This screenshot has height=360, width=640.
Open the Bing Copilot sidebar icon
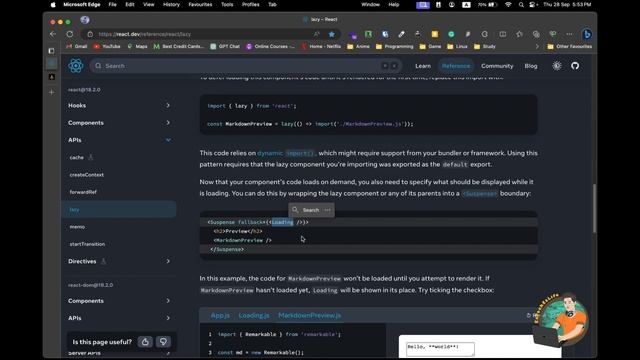[x=587, y=34]
